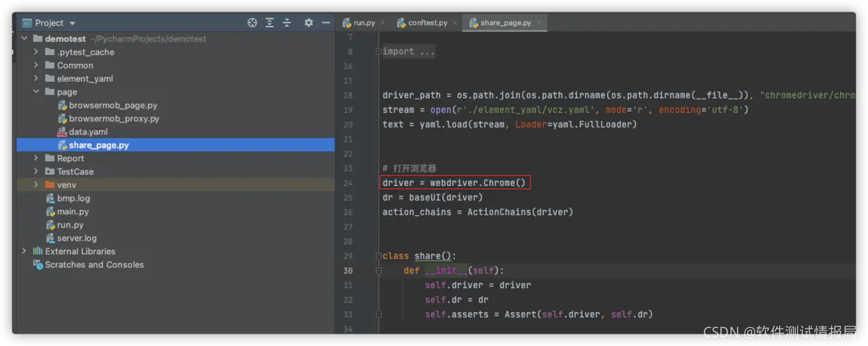Click line number 24 in gutter
The image size is (868, 346).
pyautogui.click(x=349, y=183)
